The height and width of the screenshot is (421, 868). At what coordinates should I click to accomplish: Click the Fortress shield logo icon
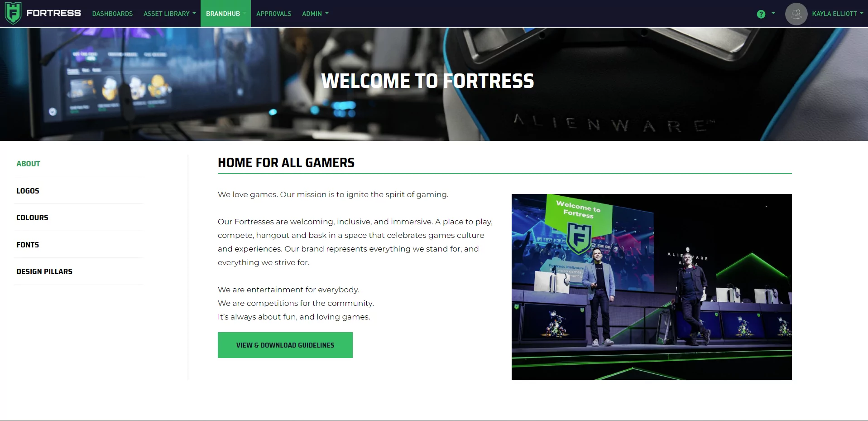pos(13,13)
